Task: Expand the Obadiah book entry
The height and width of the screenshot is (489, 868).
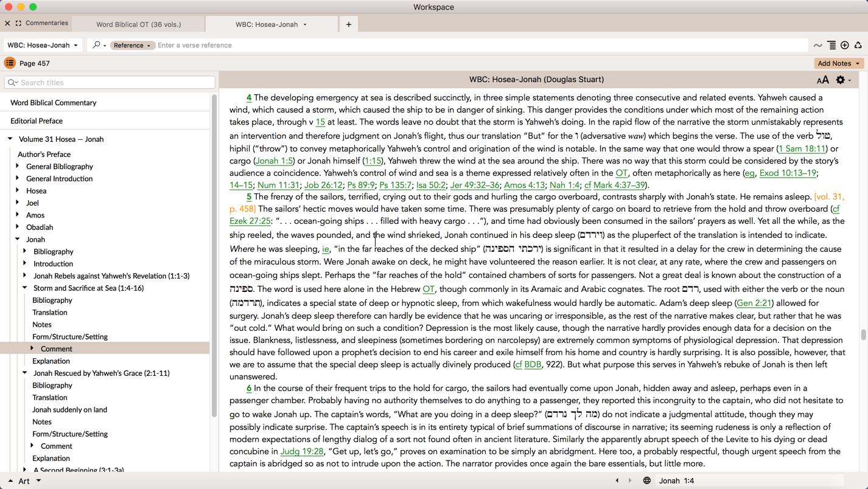Action: [x=18, y=227]
